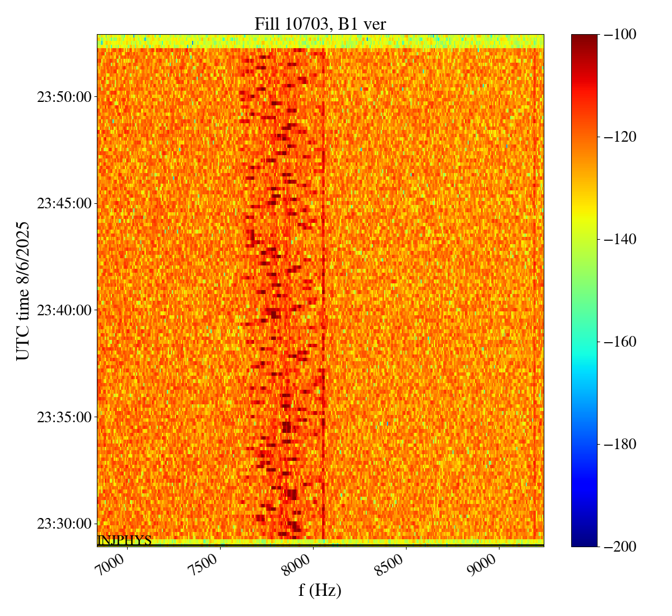Viewport: 672px width, 616px height.
Task: Click the INJPHYS annotation text
Action: click(x=124, y=540)
